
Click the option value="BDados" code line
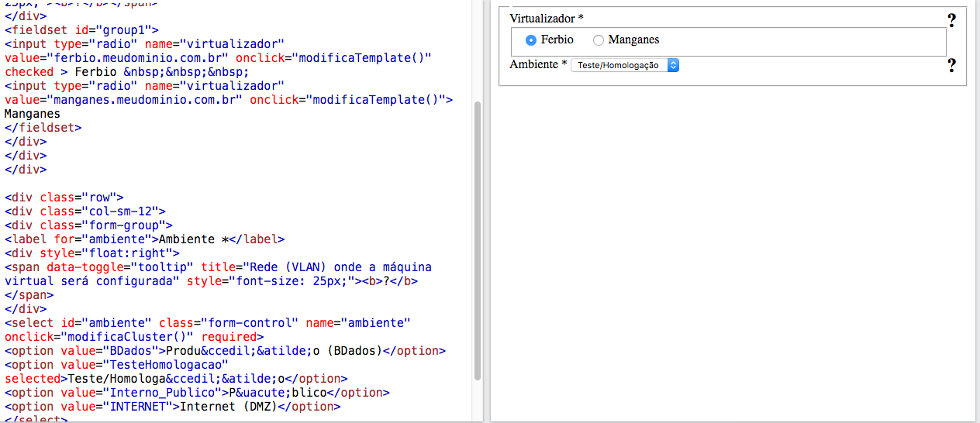pyautogui.click(x=226, y=351)
